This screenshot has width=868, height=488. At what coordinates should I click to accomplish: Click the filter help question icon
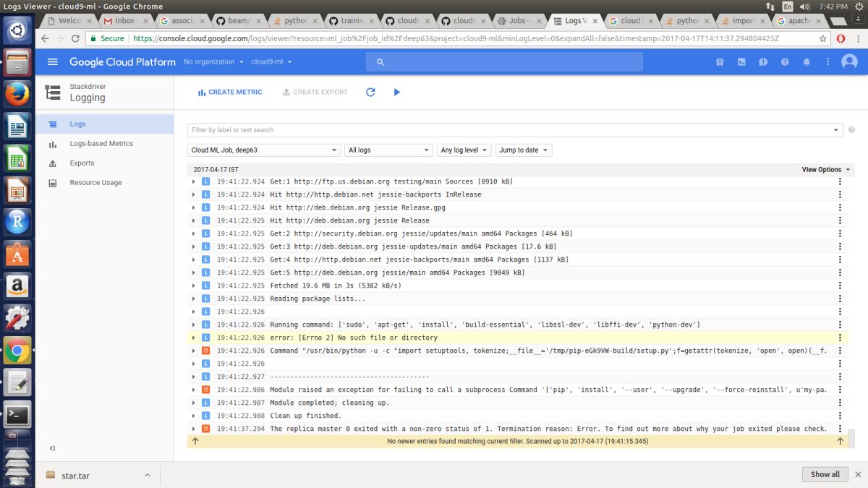[x=851, y=130]
